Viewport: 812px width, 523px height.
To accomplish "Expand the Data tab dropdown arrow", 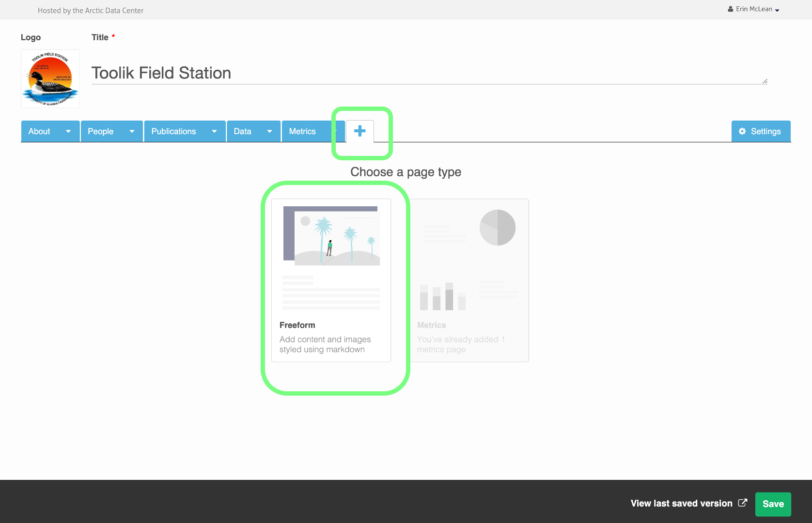I will (x=269, y=131).
